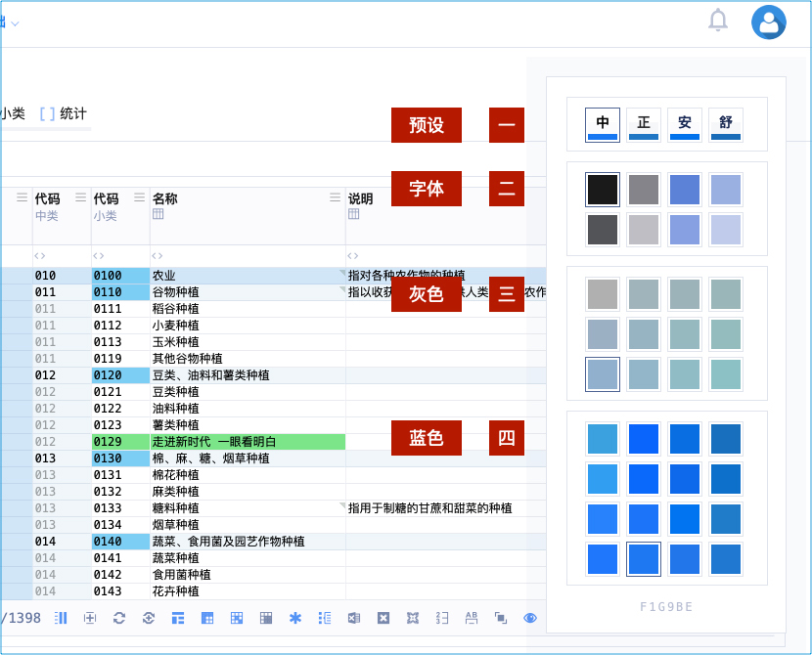Screen dimensions: 812x655
Task: Click the notification bell icon at top right
Action: [717, 21]
